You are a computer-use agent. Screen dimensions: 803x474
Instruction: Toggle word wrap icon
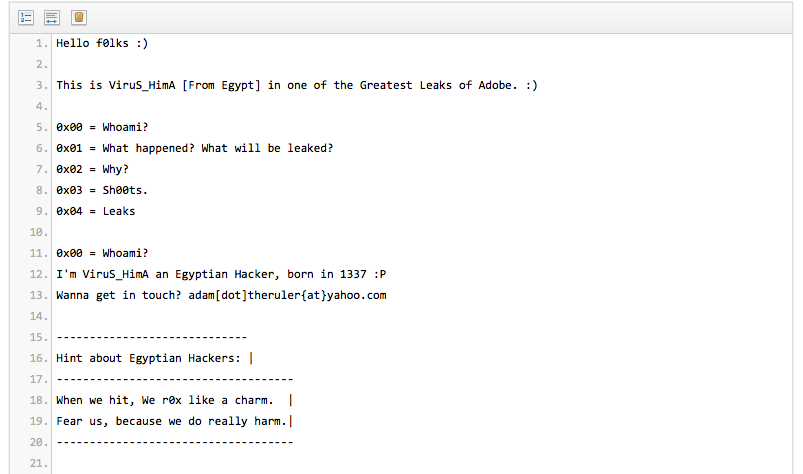(52, 18)
